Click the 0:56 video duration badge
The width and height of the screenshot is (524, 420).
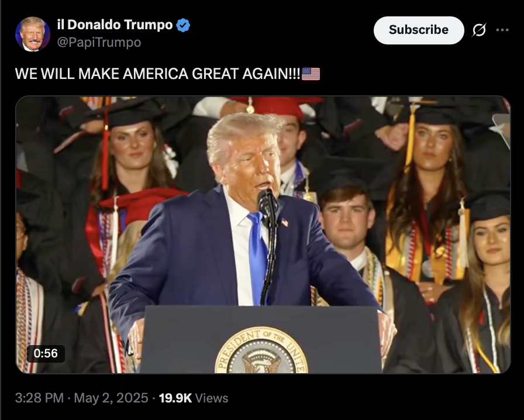tap(46, 353)
